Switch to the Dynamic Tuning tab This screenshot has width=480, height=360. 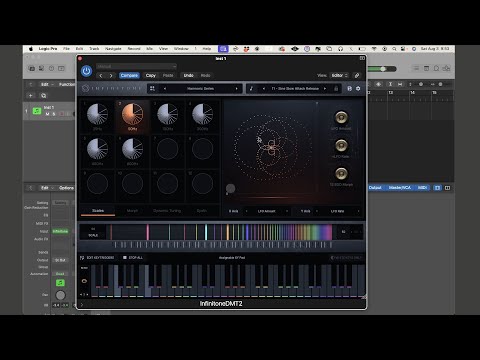[x=167, y=211]
